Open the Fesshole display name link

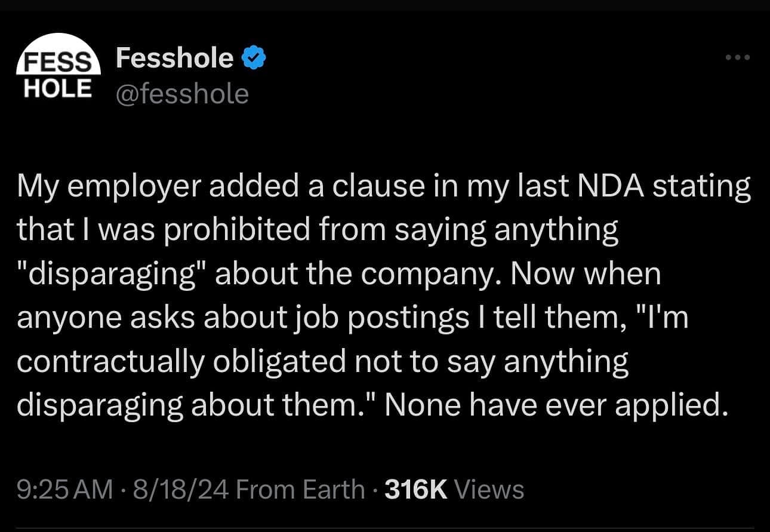[x=174, y=58]
